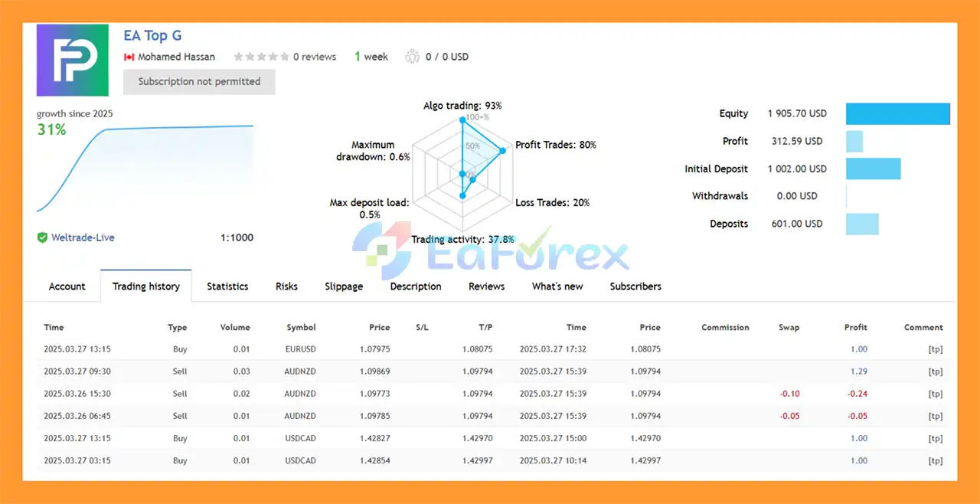Sort by the Profit column header

(855, 327)
